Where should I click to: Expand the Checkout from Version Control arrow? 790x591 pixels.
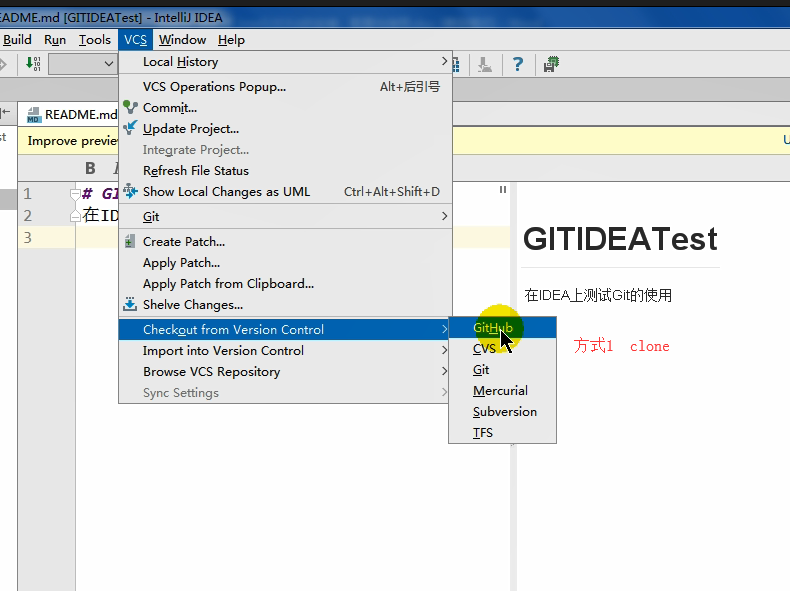[444, 330]
